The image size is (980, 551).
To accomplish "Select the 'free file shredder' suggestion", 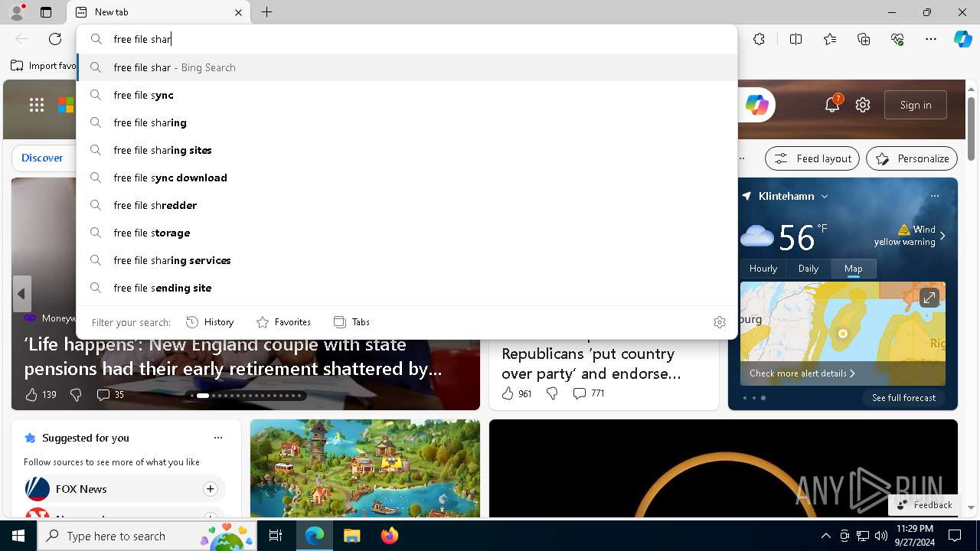I will click(407, 205).
